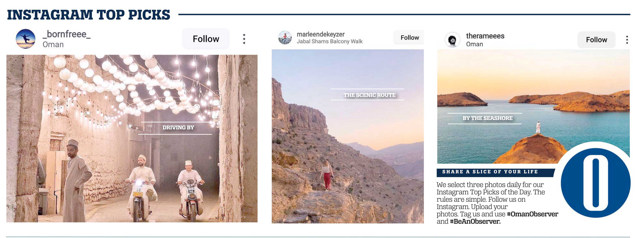The width and height of the screenshot is (644, 238).
Task: Follow the _bornfreee_ account
Action: point(206,39)
